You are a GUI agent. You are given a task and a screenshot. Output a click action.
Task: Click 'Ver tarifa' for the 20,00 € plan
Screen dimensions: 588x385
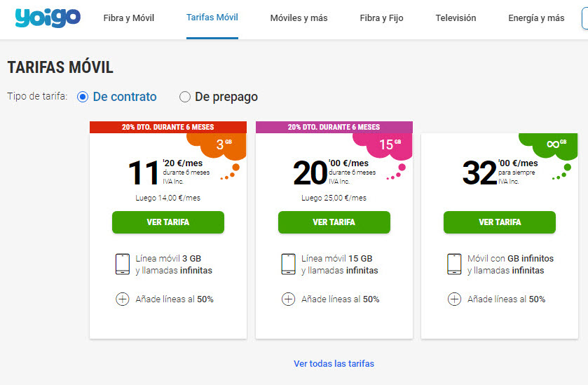pyautogui.click(x=334, y=222)
